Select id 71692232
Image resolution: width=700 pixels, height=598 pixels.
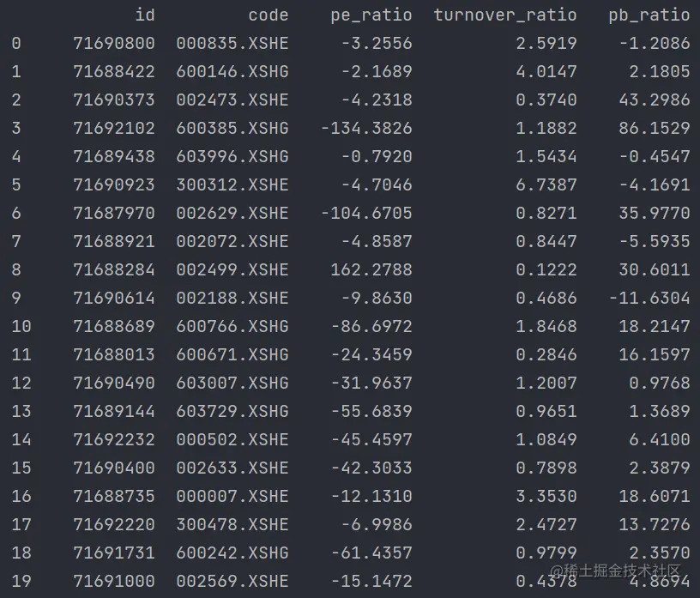(114, 439)
